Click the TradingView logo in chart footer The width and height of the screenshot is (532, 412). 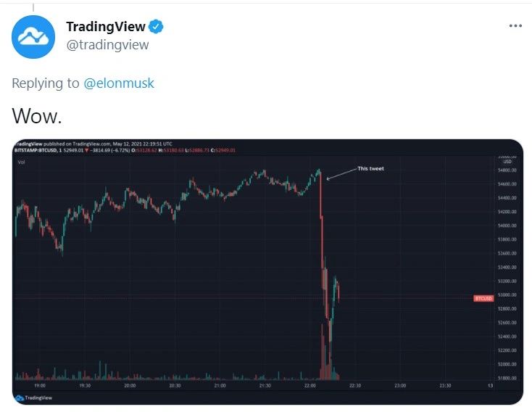[x=34, y=397]
